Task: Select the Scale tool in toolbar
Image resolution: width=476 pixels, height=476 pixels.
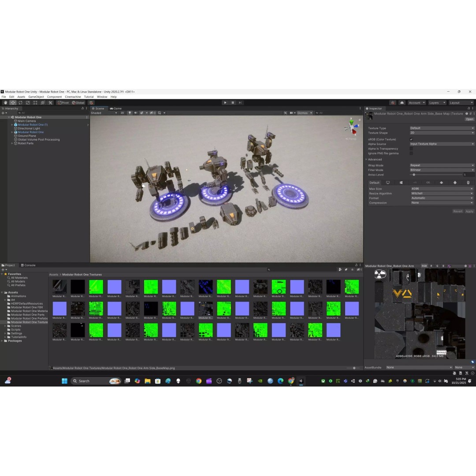Action: (x=28, y=103)
